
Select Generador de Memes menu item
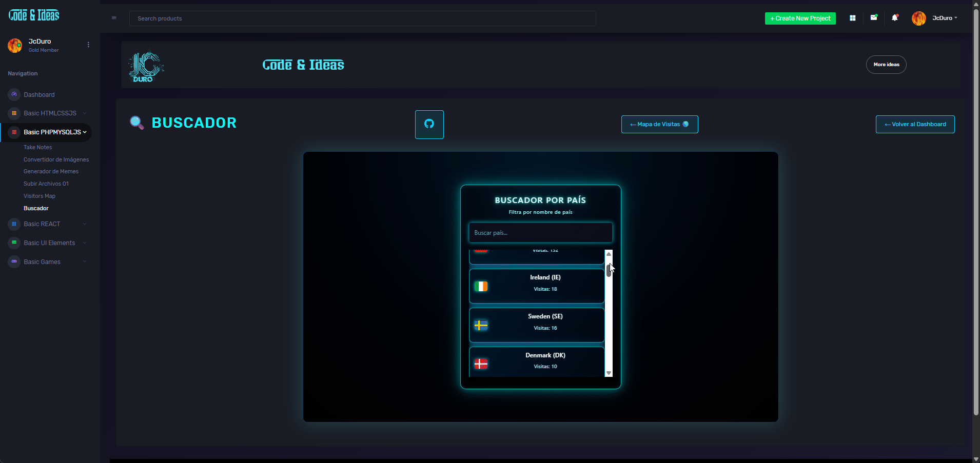click(51, 171)
